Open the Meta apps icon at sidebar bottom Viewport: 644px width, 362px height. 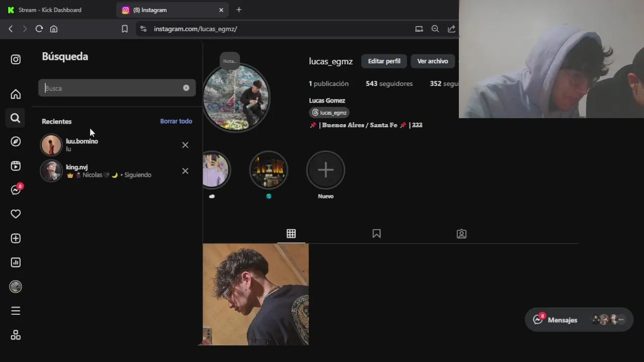point(16,335)
